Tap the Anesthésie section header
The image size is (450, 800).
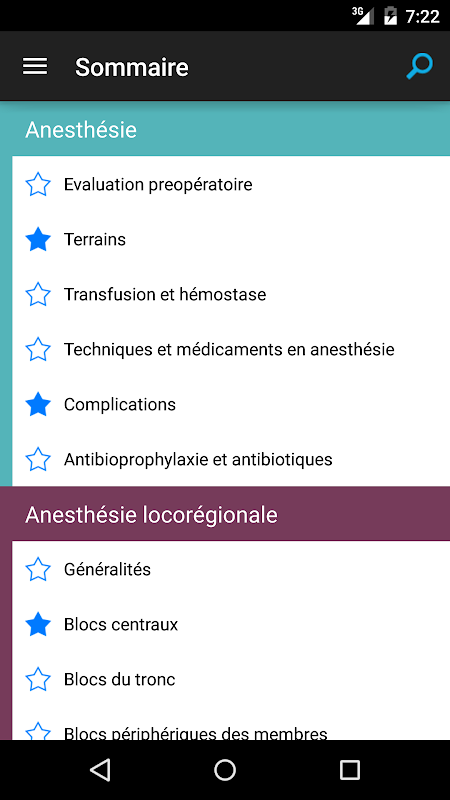(225, 130)
